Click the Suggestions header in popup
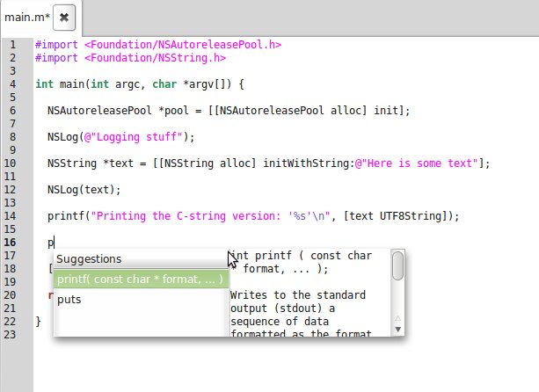 coord(89,259)
